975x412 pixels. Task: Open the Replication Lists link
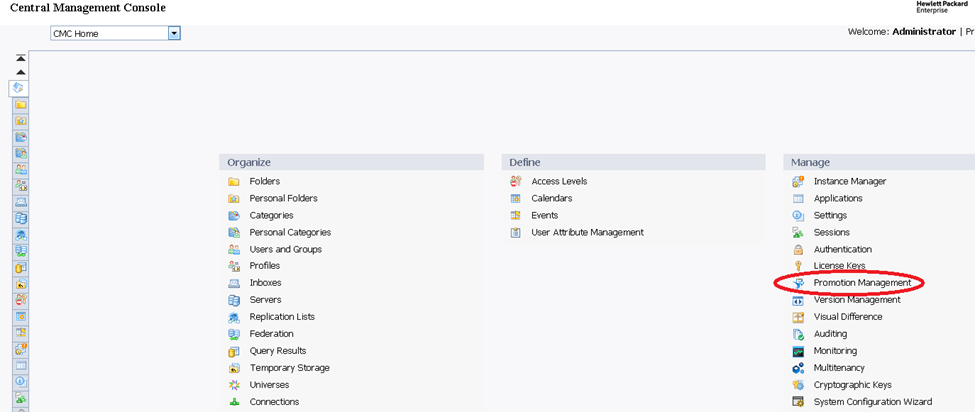click(x=282, y=317)
